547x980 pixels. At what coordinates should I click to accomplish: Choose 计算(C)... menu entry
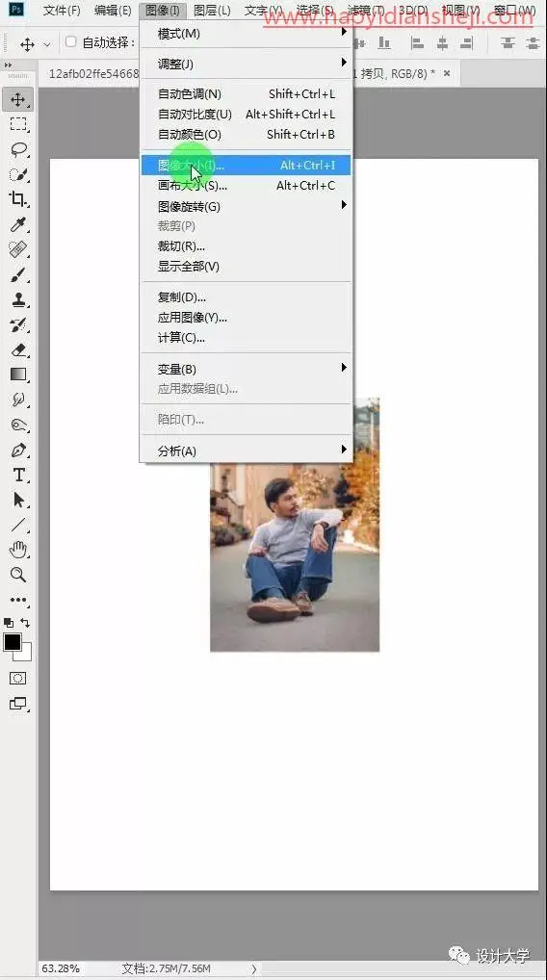point(246,337)
